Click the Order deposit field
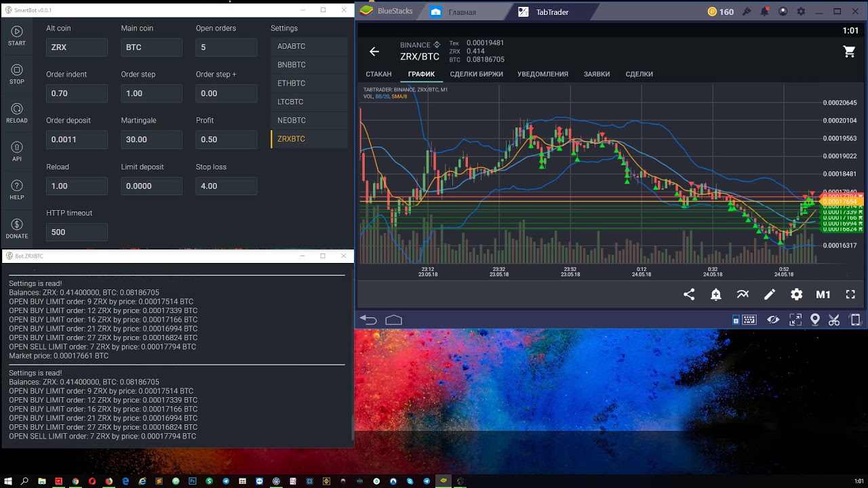 (77, 140)
